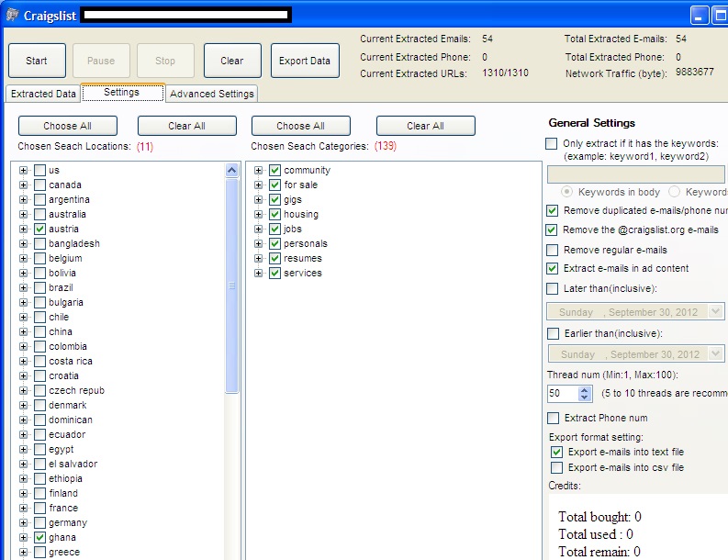
Task: Click the locations list scrollbar thumb
Action: (x=231, y=286)
